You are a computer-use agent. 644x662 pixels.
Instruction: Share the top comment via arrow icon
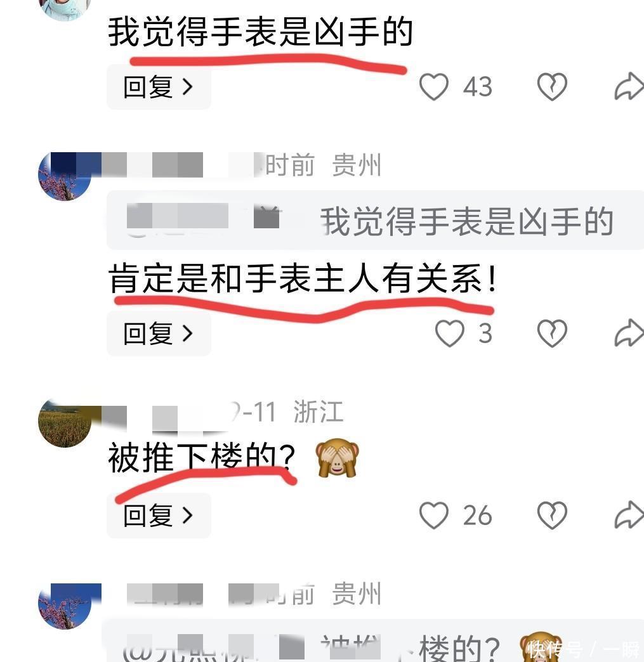point(629,86)
